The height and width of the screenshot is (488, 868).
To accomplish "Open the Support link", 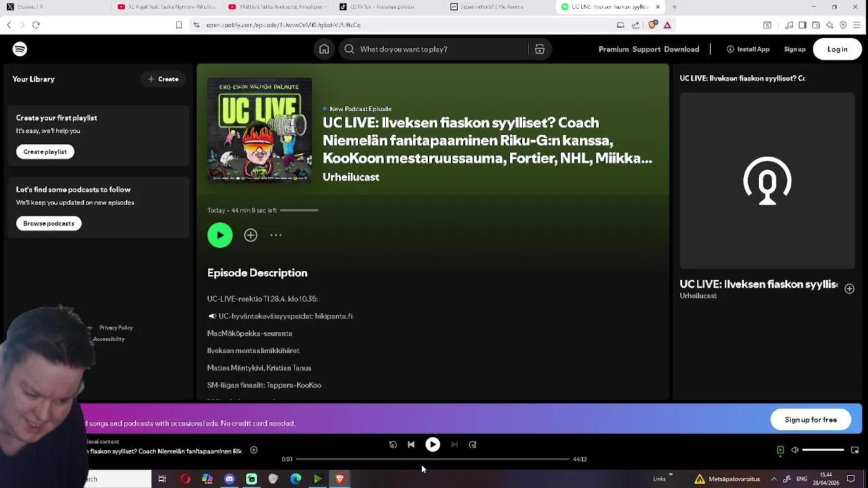I will pos(646,49).
